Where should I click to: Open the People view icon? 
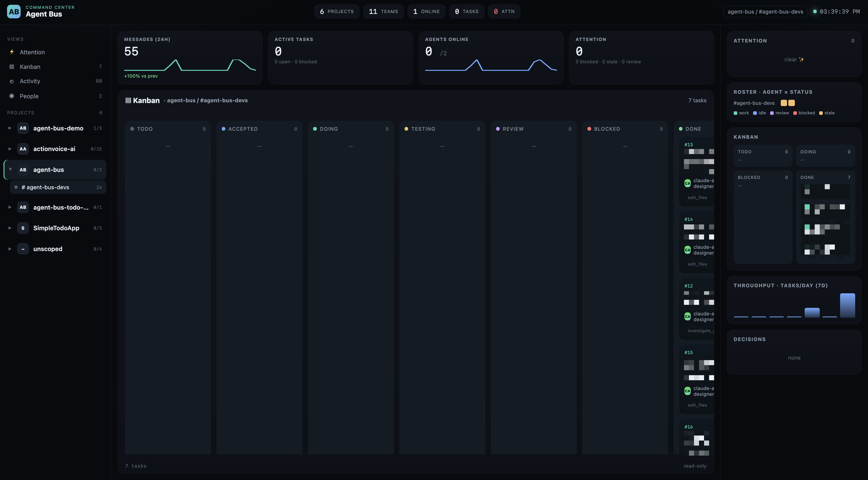click(x=12, y=96)
